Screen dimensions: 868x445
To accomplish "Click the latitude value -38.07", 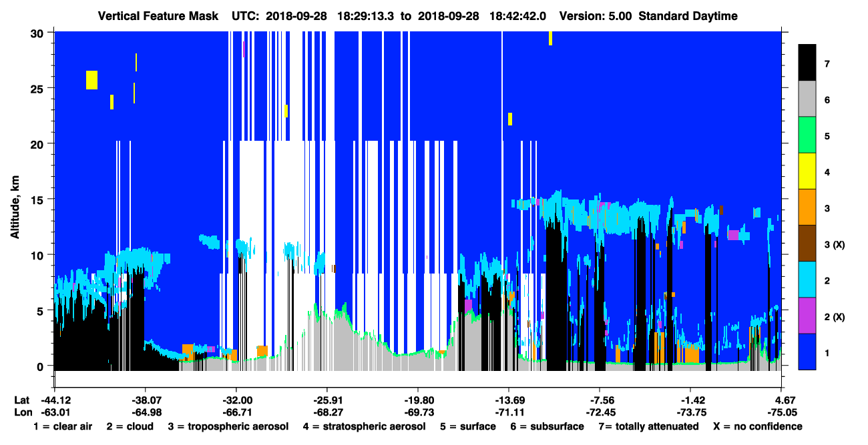I will pyautogui.click(x=146, y=400).
